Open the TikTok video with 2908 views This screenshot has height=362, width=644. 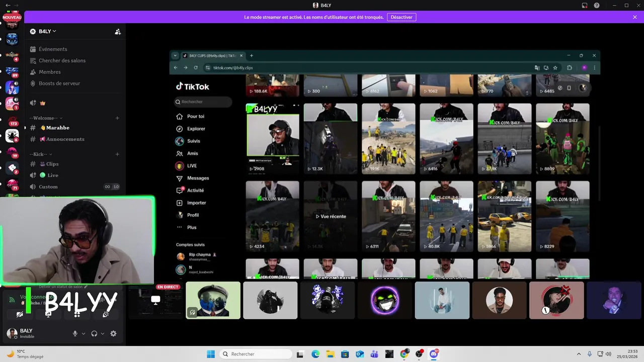(x=272, y=139)
